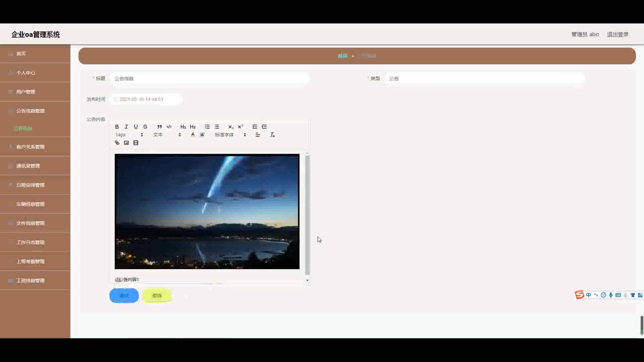Viewport: 644px width, 362px height.
Task: Select the 公告信息 submenu item
Action: point(23,128)
